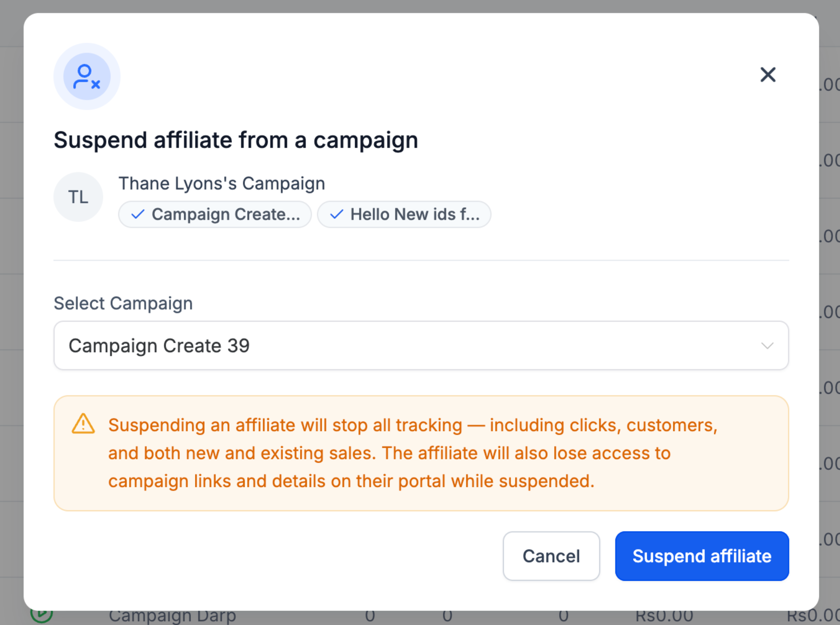This screenshot has height=625, width=840.
Task: Click the Suspend affiliate from a campaign heading
Action: tap(236, 140)
